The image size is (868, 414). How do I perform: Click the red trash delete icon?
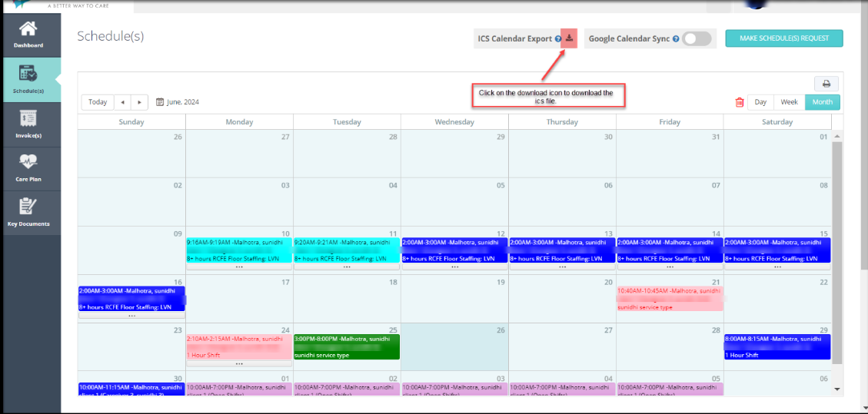740,102
